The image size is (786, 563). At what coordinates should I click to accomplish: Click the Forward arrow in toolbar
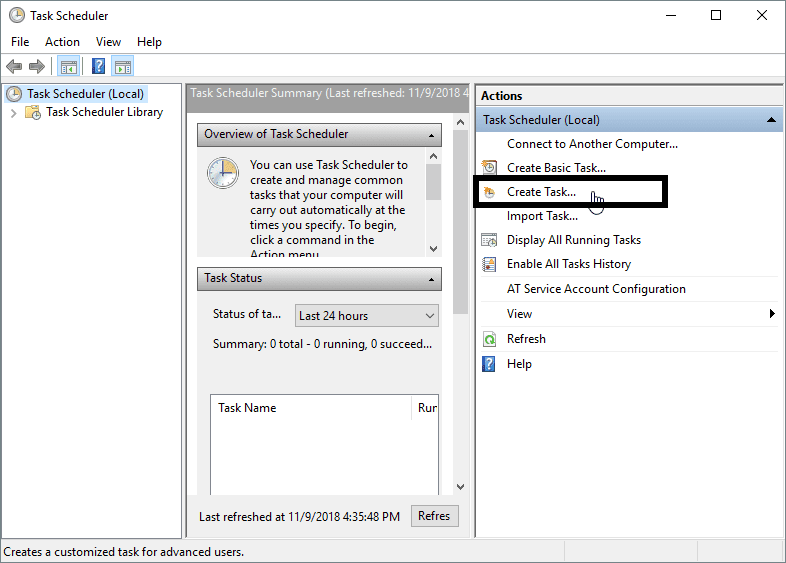pos(37,67)
